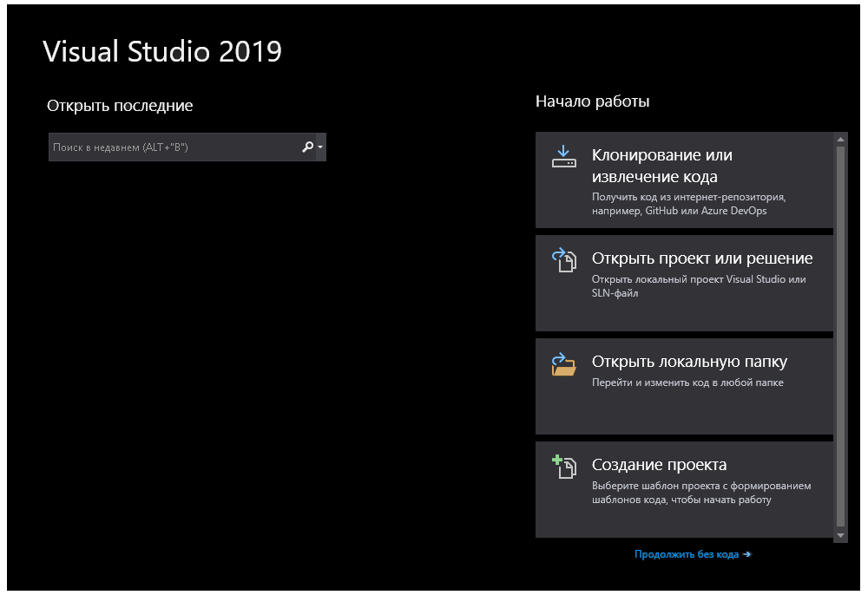
Task: Choose 'Открыть локальную папку' card title
Action: click(689, 362)
